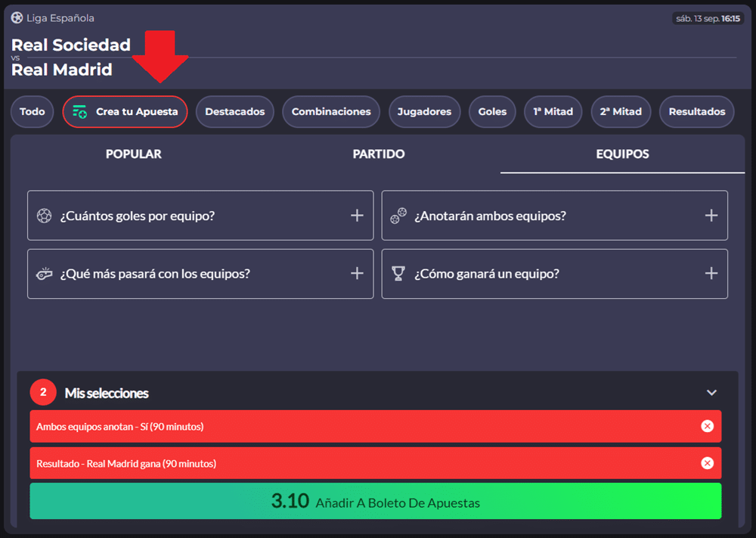Switch to the PARTIDO section
This screenshot has width=756, height=538.
[379, 154]
